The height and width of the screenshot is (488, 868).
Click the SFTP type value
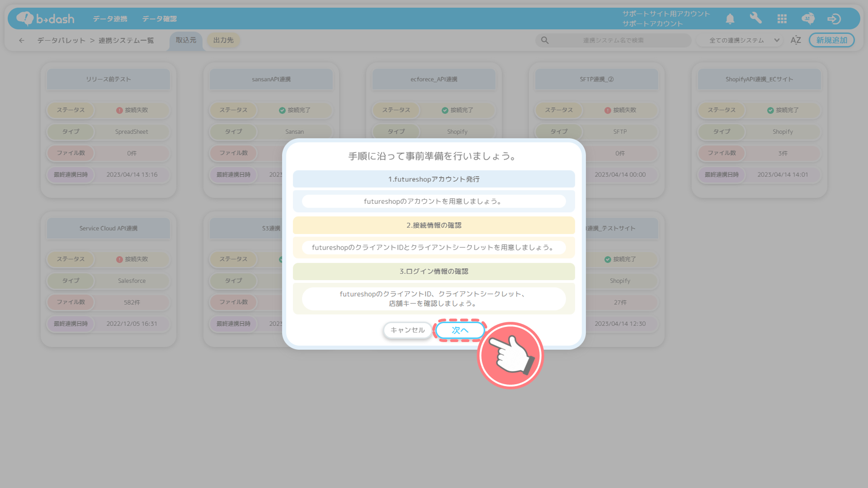click(620, 132)
